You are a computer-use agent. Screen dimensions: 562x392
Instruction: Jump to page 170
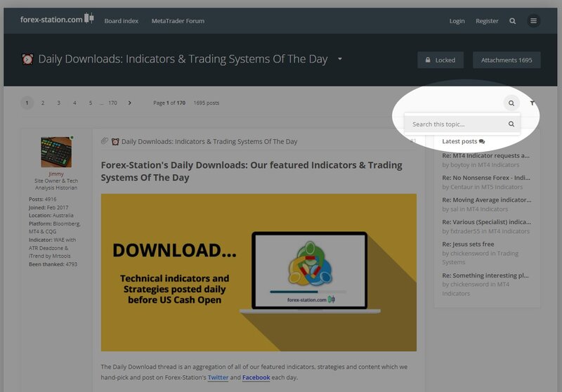click(x=112, y=103)
